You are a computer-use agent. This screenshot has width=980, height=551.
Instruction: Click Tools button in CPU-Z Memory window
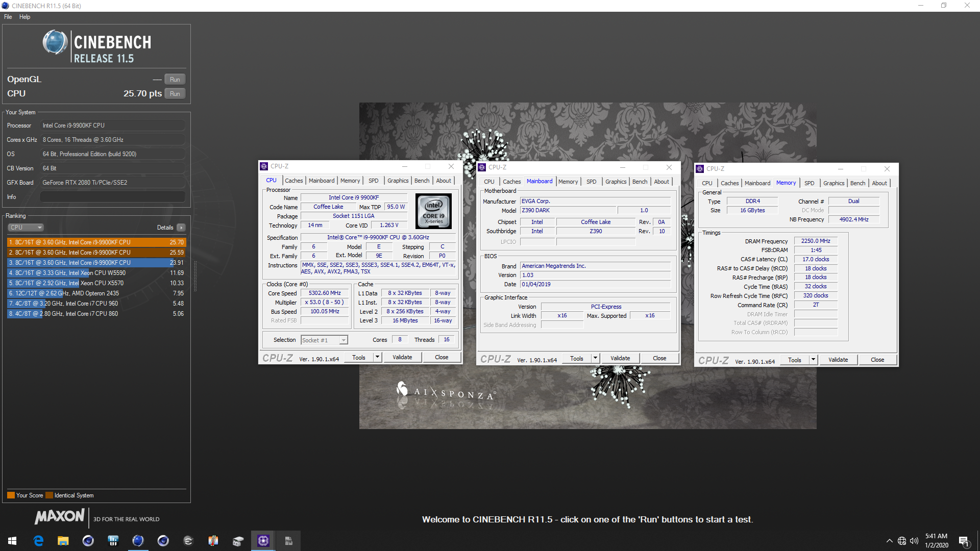[795, 360]
